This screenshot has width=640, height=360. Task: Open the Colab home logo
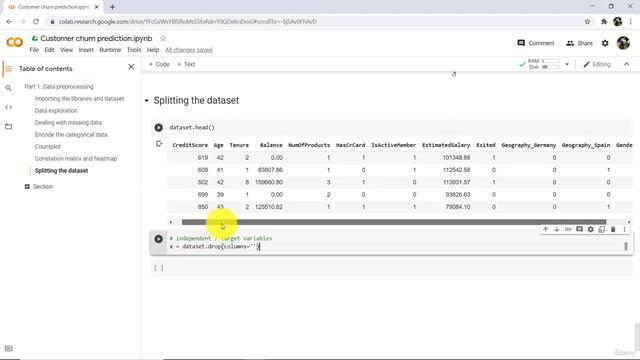[x=15, y=42]
